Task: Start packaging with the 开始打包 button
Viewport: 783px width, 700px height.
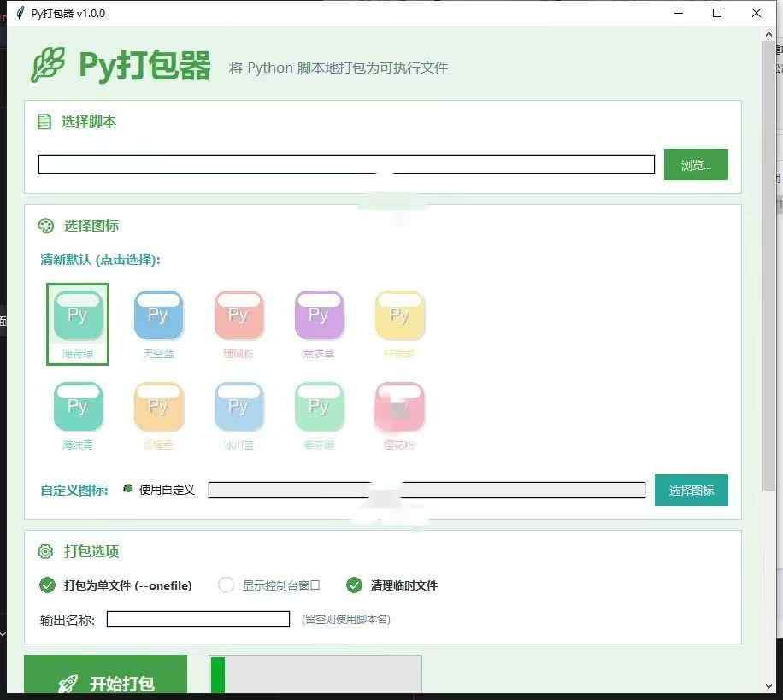Action: tap(105, 674)
